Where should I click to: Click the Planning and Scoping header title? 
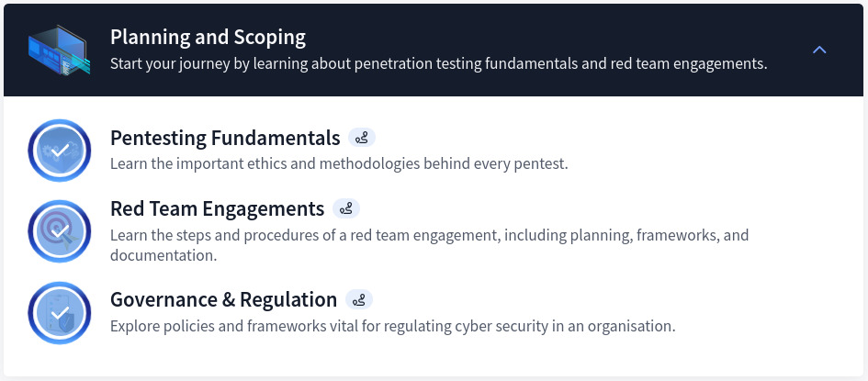[208, 38]
